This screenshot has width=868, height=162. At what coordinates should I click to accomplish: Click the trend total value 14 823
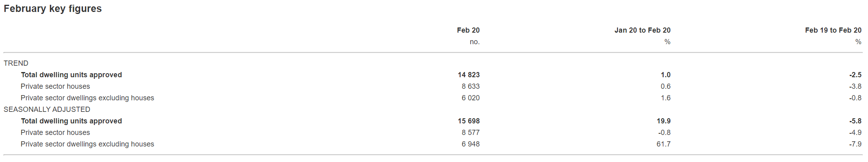(468, 75)
